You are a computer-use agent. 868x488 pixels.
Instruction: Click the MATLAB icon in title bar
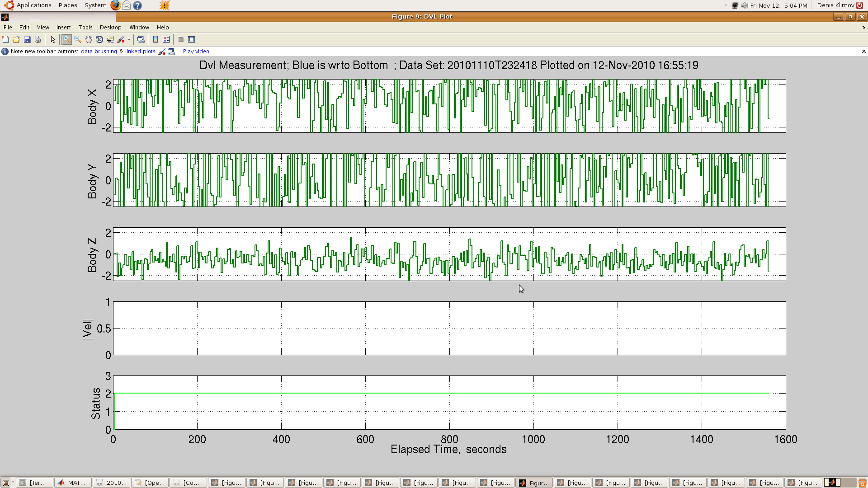[x=5, y=17]
